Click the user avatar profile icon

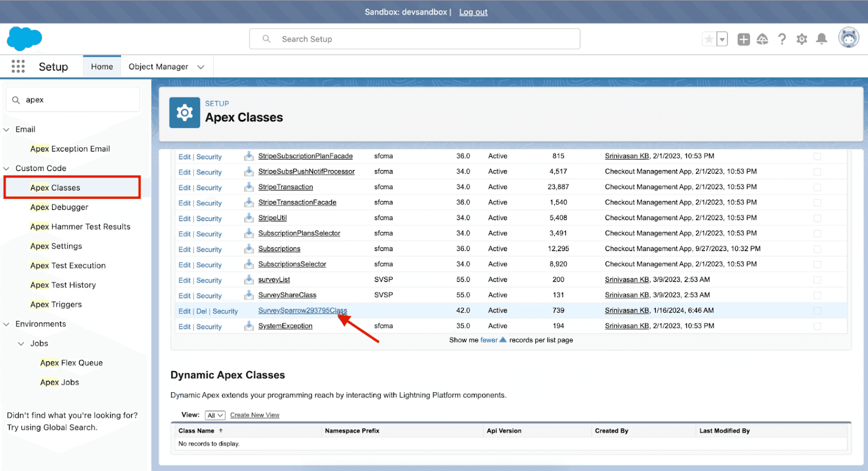pyautogui.click(x=848, y=38)
